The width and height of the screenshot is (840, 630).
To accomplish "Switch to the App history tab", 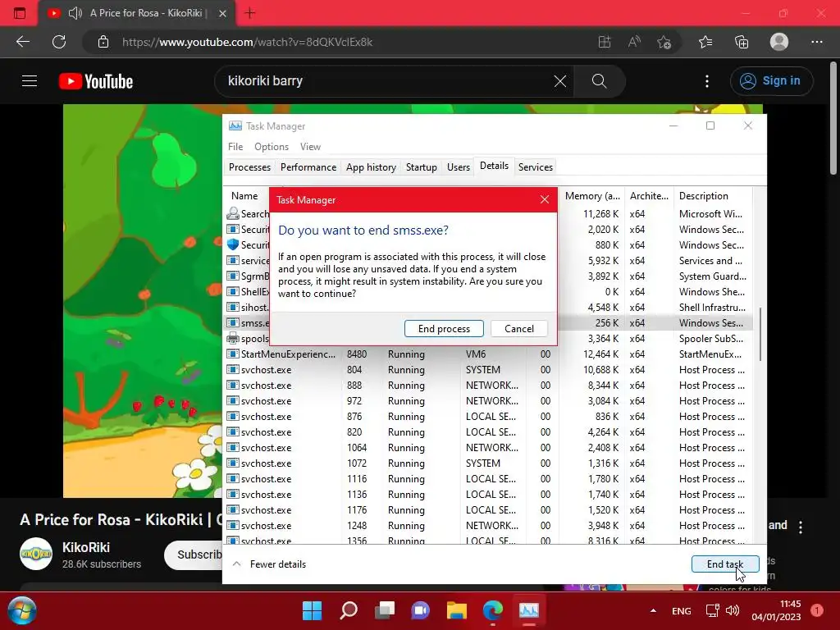I will tap(371, 167).
